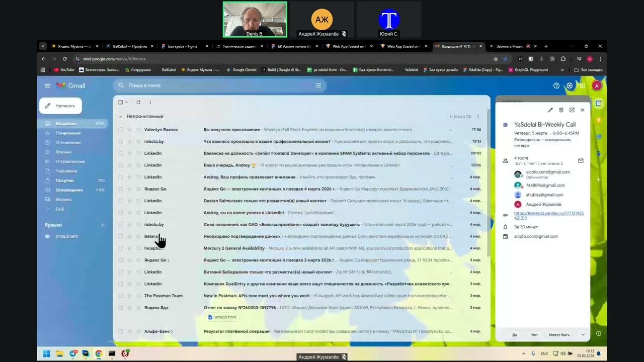
Task: Open Gmail settings gear
Action: [570, 85]
